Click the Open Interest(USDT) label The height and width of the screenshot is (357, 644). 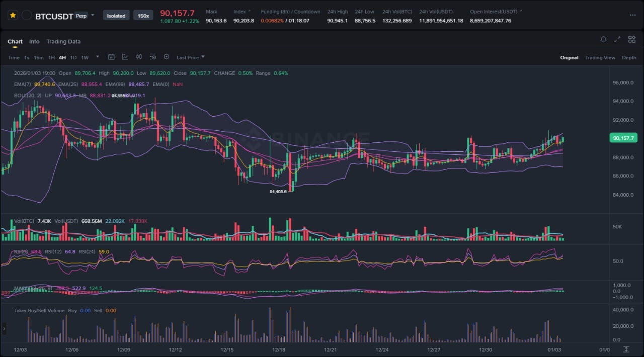[494, 12]
